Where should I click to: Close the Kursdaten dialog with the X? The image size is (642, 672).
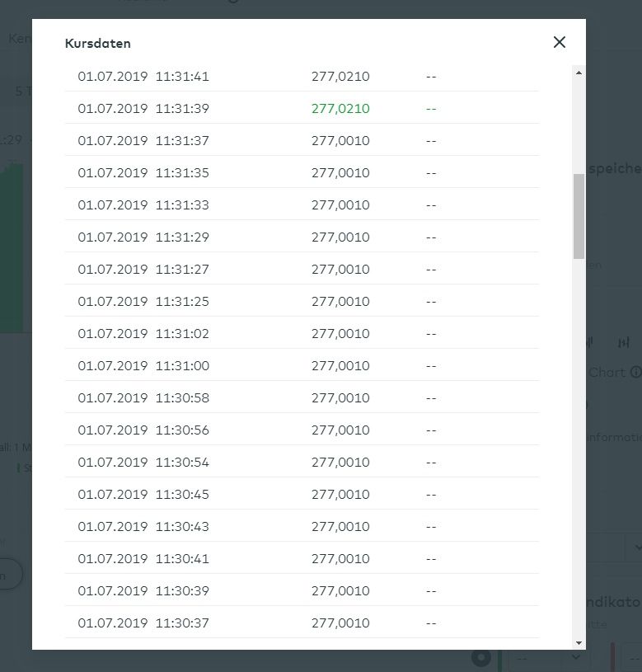click(x=560, y=42)
